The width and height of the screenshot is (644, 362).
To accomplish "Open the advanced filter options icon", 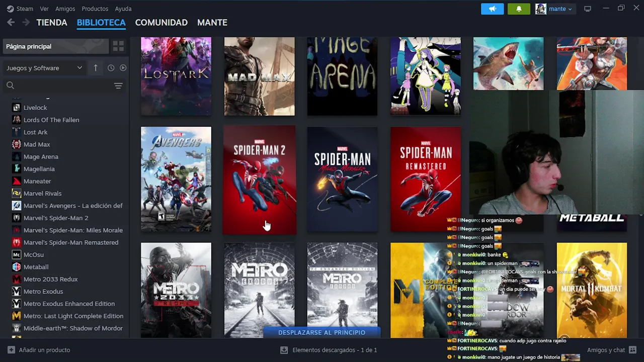I will pyautogui.click(x=118, y=85).
